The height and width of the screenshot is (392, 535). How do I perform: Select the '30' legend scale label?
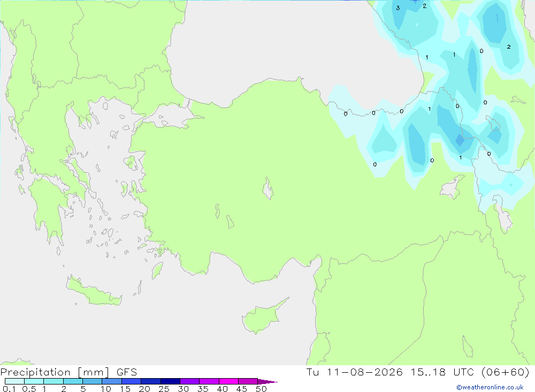click(x=184, y=389)
